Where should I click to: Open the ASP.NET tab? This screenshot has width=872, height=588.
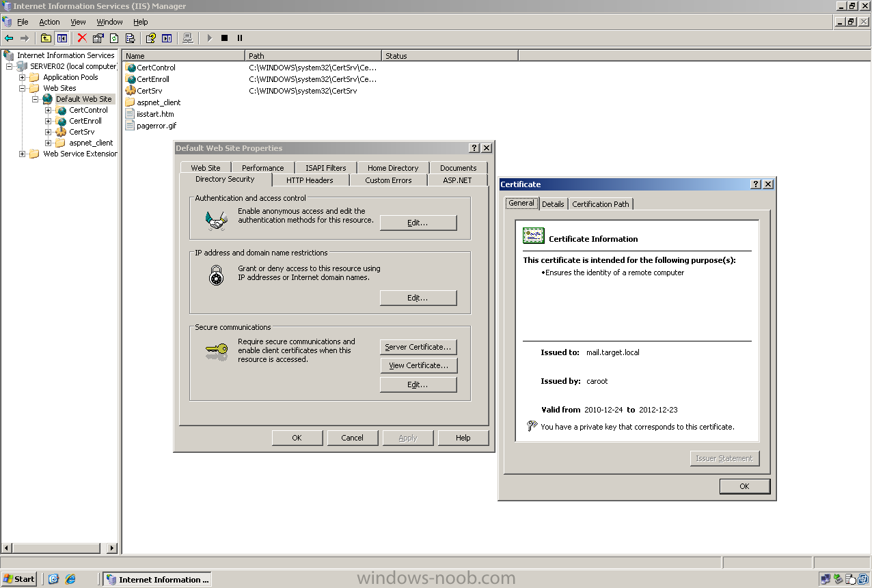click(458, 180)
